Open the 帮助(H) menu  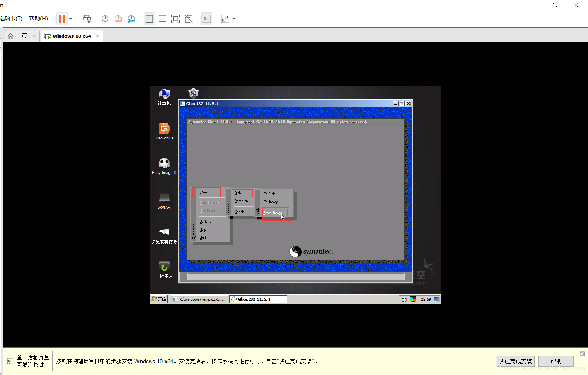click(x=39, y=19)
